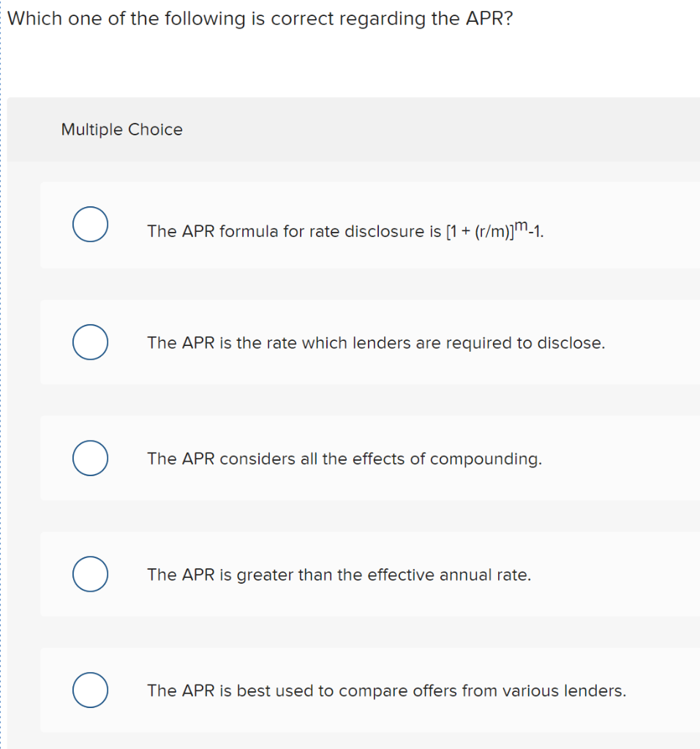The width and height of the screenshot is (700, 749).
Task: Select the option about effects of compounding
Action: 90,458
